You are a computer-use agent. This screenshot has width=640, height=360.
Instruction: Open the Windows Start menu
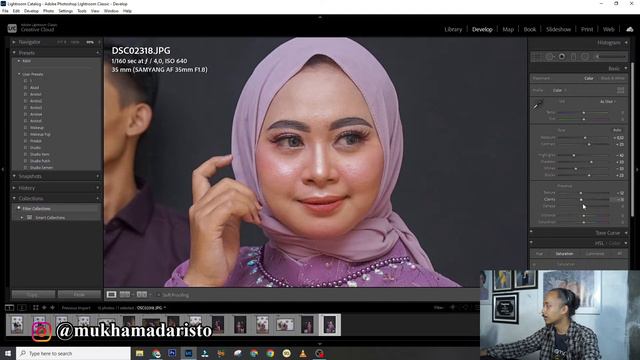pos(8,353)
